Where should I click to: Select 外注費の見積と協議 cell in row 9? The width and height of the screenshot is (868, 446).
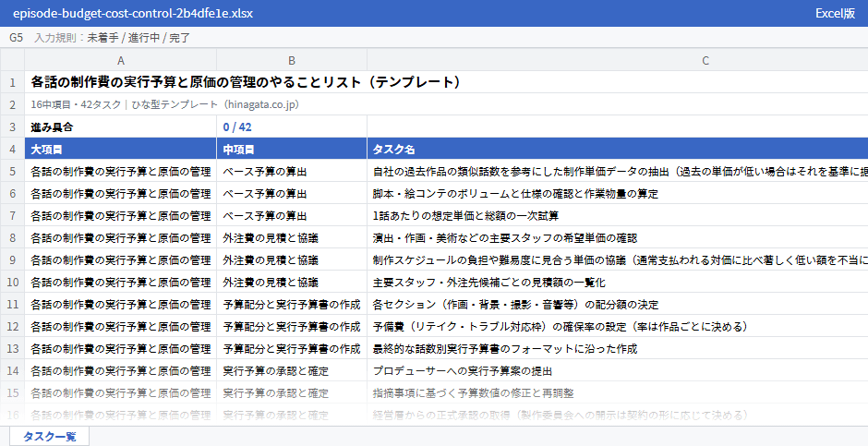[292, 259]
